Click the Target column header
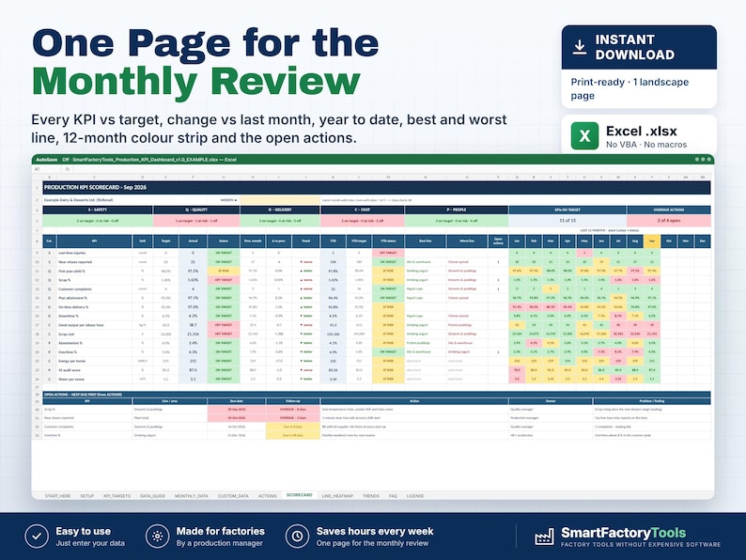746x560 pixels. (x=165, y=241)
